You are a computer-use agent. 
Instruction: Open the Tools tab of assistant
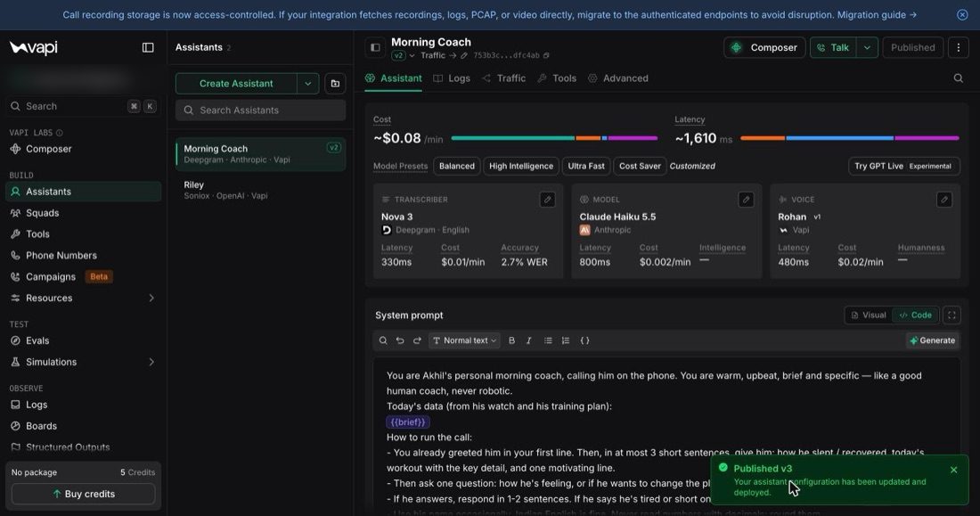[557, 78]
